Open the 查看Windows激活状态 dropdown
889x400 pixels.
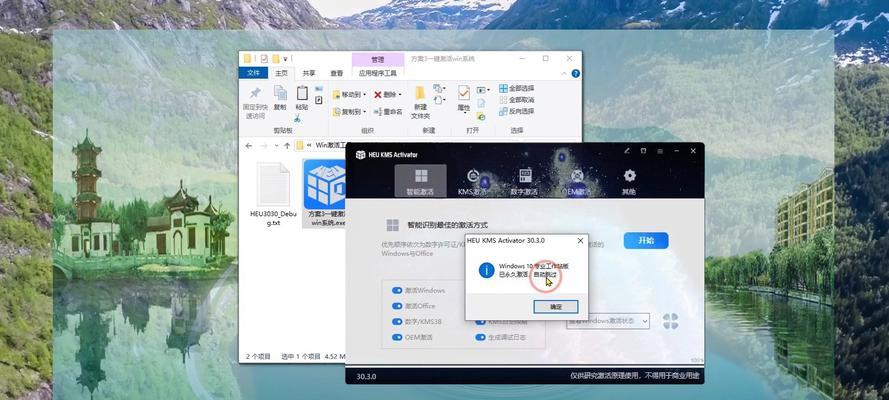608,321
